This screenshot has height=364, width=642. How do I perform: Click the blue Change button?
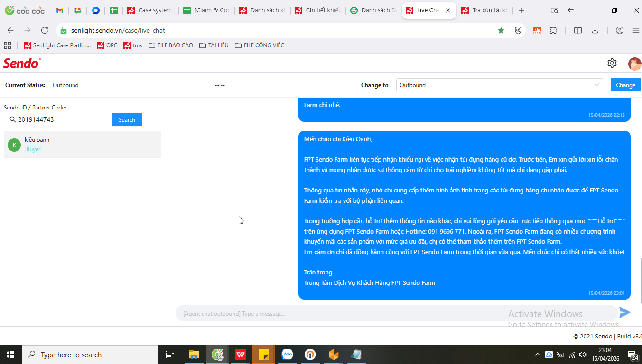click(x=625, y=85)
